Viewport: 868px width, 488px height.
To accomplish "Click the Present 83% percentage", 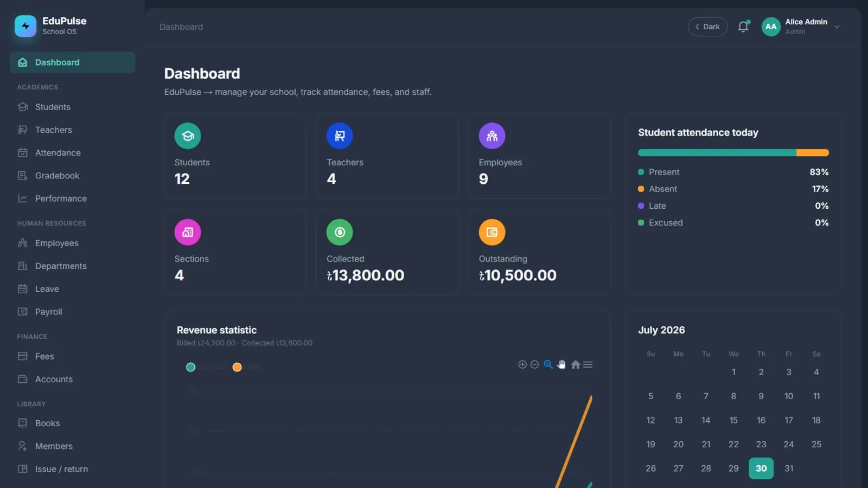I will click(x=819, y=172).
